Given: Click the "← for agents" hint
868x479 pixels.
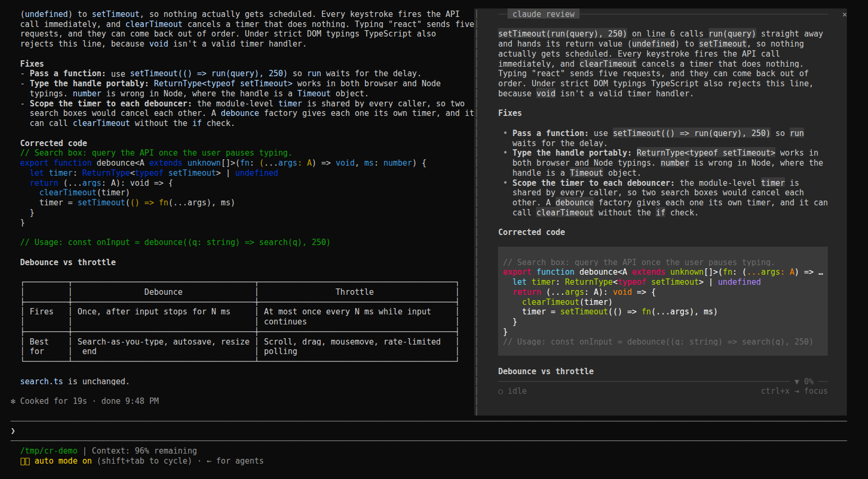Looking at the screenshot, I should point(234,461).
